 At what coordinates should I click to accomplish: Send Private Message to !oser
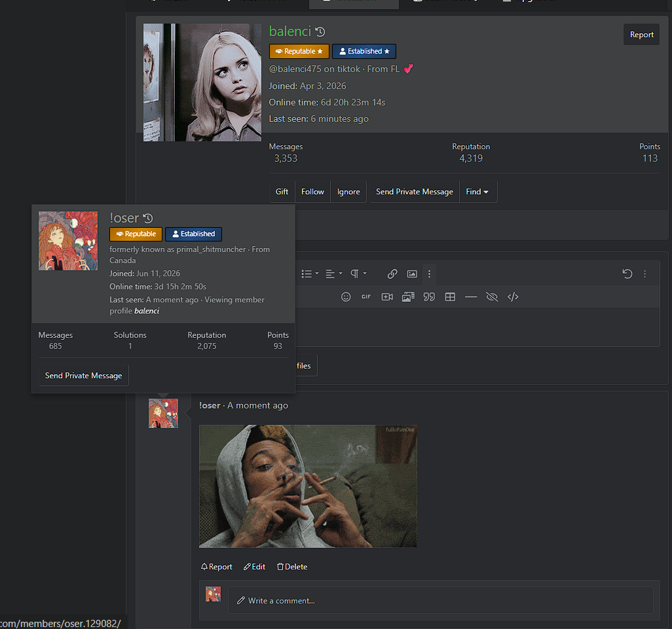click(x=84, y=376)
